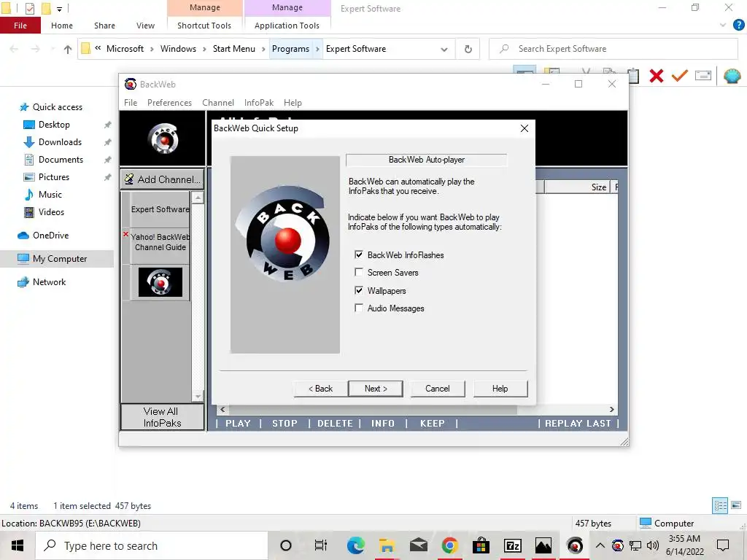Viewport: 747px width, 560px height.
Task: Click the orange checkmark rename icon
Action: (679, 76)
